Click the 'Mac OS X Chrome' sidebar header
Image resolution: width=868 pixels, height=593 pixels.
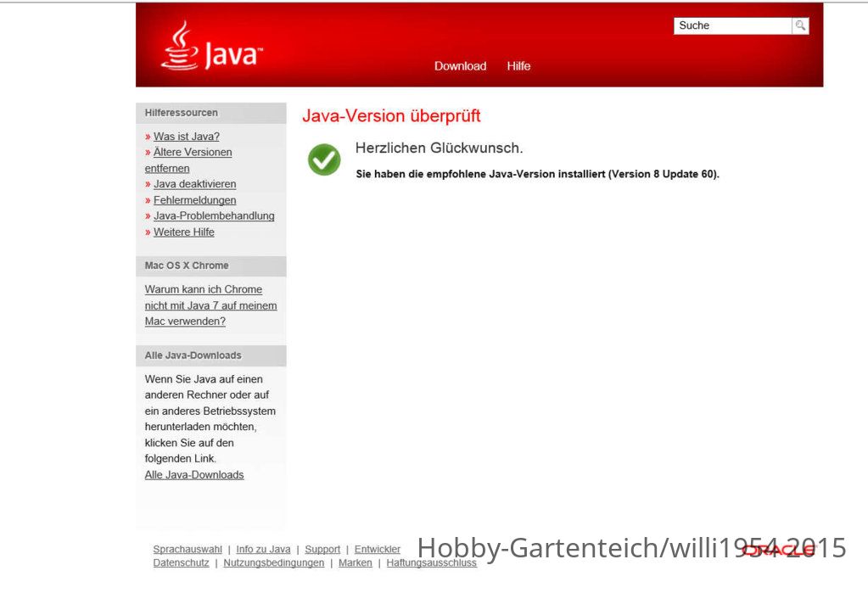(211, 266)
